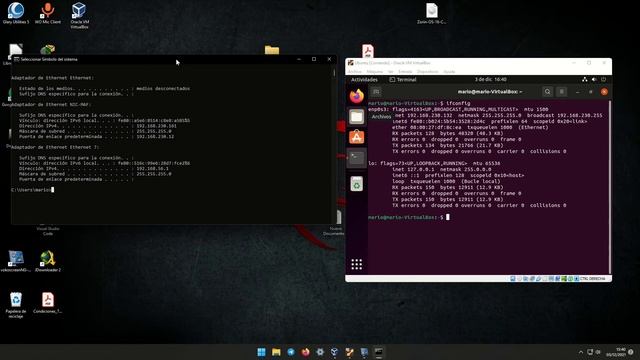Viewport: 640px width, 360px height.
Task: Open WO Mic Client desktop shortcut
Action: point(48,13)
